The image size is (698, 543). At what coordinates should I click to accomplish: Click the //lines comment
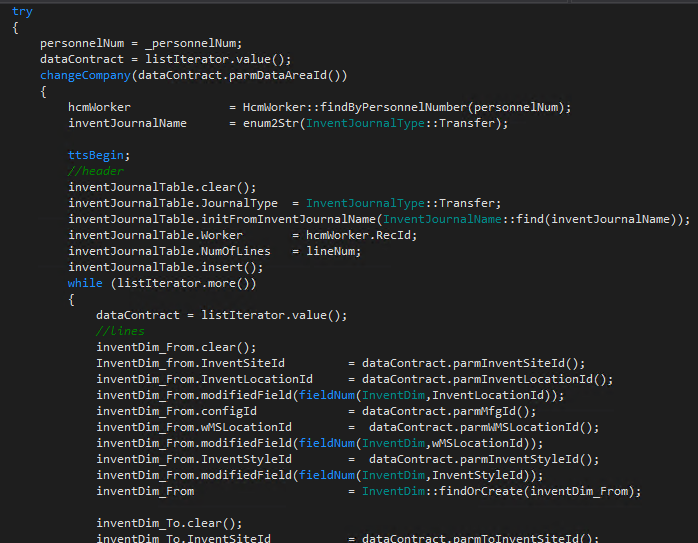pyautogui.click(x=120, y=331)
